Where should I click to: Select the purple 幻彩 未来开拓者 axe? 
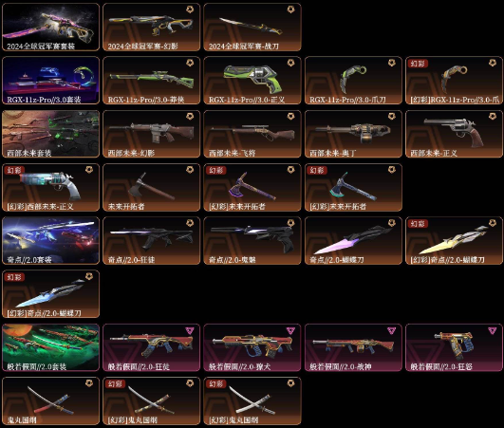point(252,187)
